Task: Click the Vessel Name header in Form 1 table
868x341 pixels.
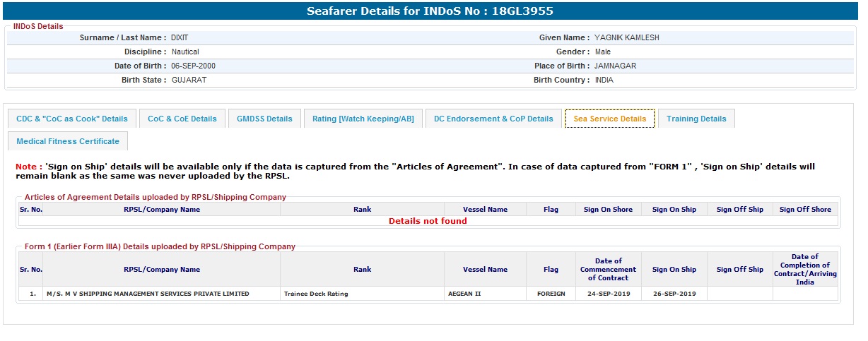Action: click(485, 270)
